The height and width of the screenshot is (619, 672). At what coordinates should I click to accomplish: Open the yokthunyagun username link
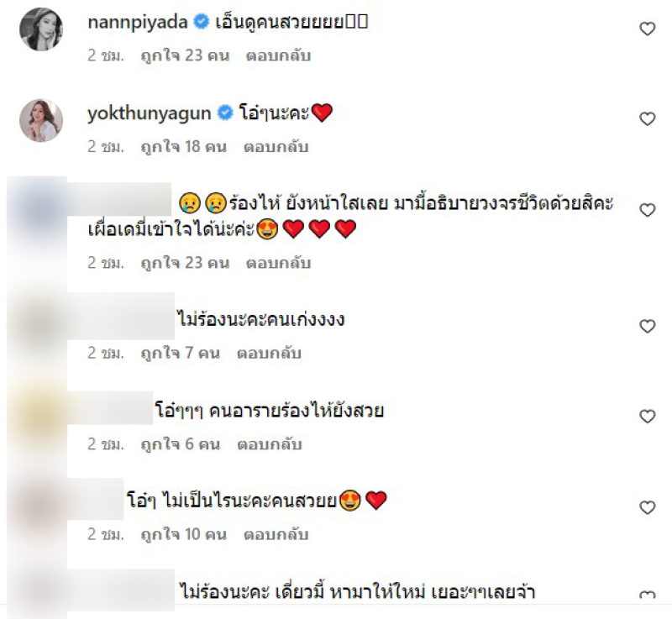(x=150, y=114)
